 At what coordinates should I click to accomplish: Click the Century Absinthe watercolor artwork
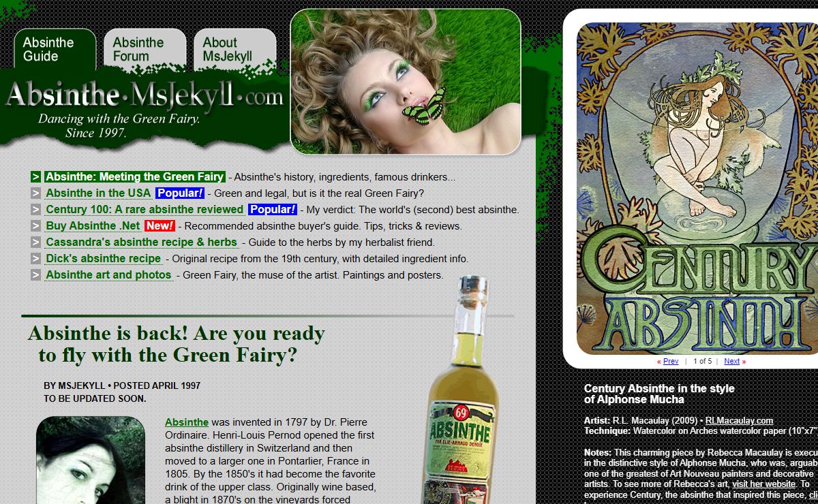point(695,187)
